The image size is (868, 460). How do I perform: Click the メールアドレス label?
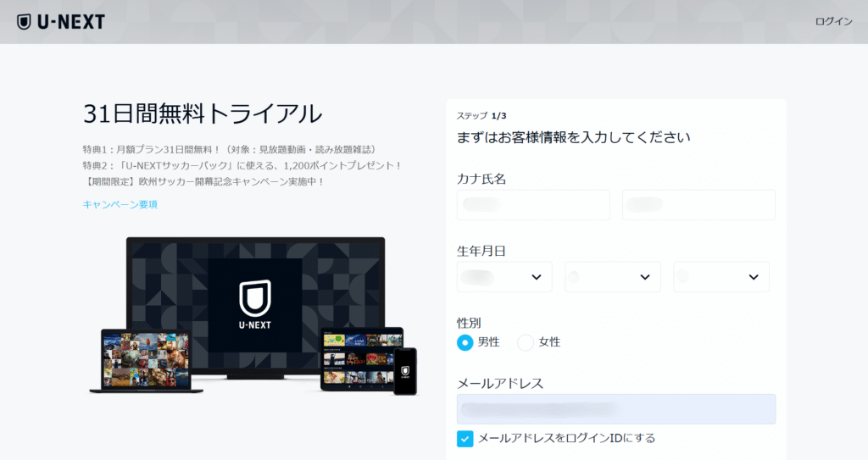[x=500, y=383]
